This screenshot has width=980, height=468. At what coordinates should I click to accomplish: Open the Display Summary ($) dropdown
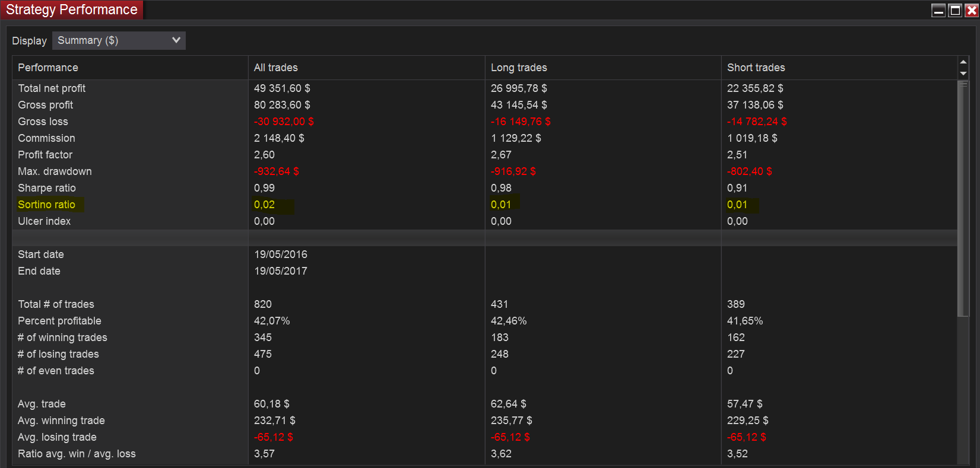119,40
